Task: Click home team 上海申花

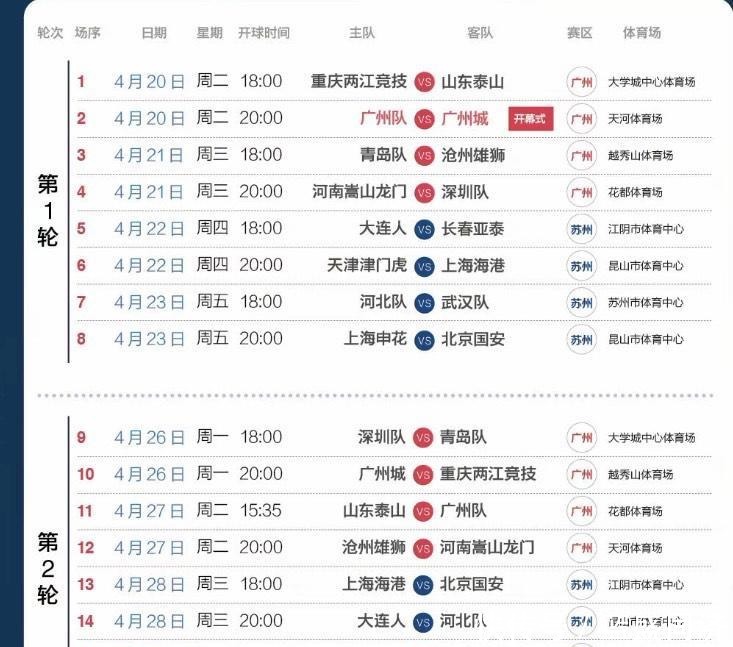Action: 375,339
